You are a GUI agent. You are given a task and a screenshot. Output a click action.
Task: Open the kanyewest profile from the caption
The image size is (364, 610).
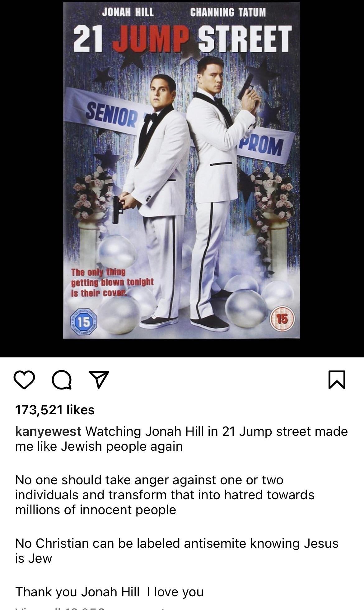pos(48,431)
